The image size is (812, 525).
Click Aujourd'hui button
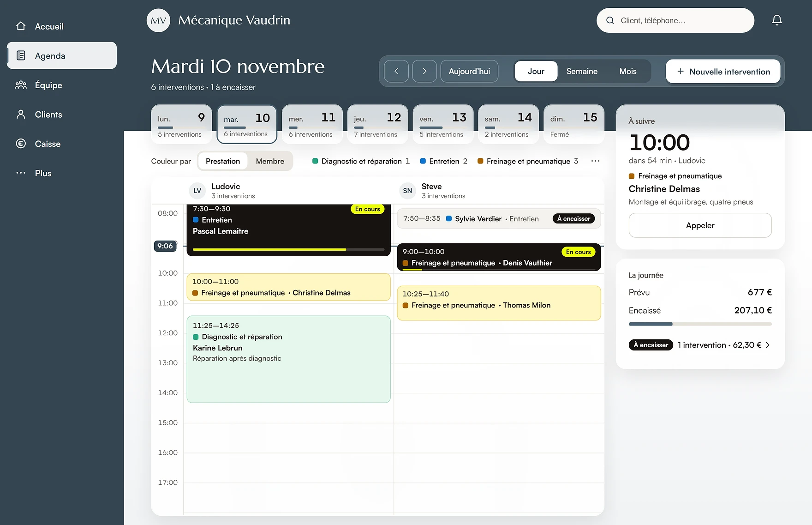pos(469,71)
